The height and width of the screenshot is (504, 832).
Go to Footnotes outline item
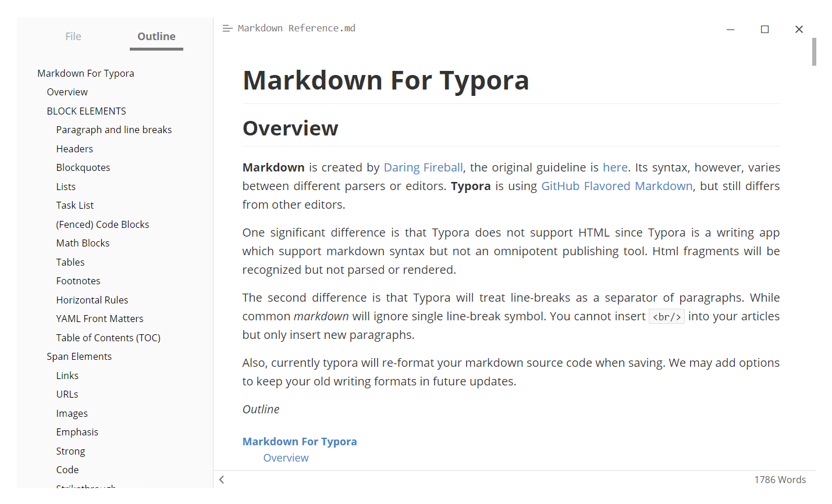coord(78,281)
